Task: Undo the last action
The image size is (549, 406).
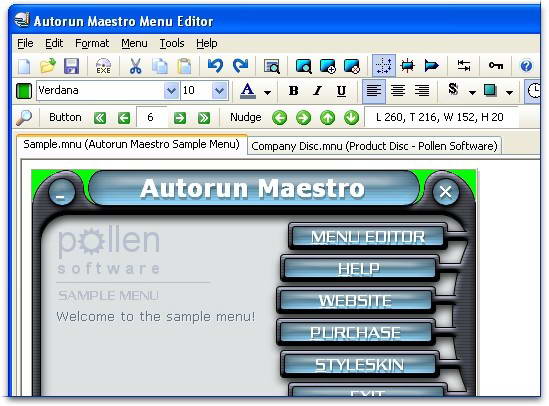Action: pyautogui.click(x=215, y=66)
